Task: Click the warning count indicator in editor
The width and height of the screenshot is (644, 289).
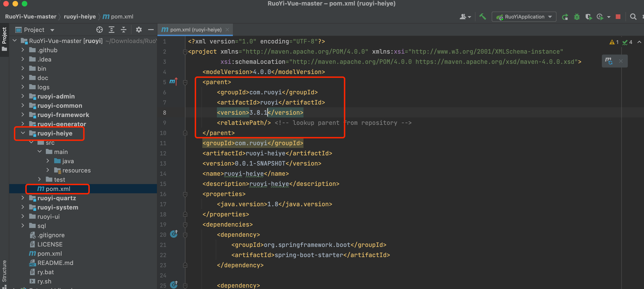Action: [614, 42]
